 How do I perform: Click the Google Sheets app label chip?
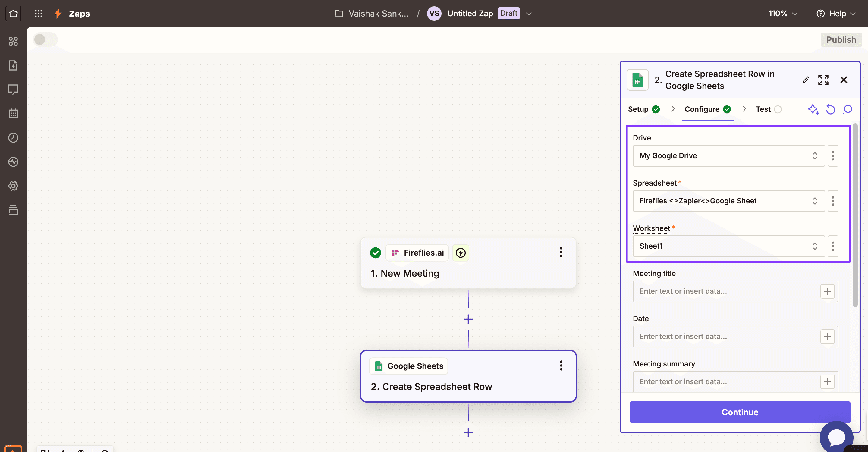[x=408, y=366]
